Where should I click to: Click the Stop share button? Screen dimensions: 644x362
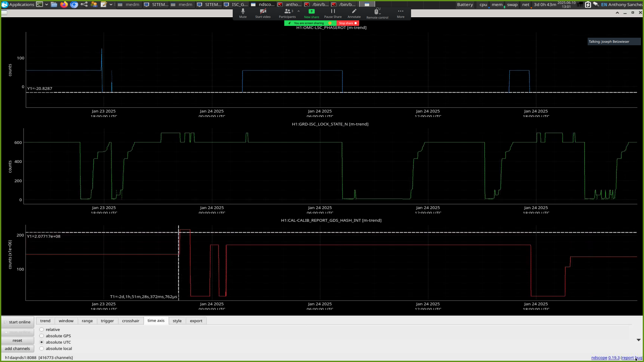pyautogui.click(x=348, y=23)
